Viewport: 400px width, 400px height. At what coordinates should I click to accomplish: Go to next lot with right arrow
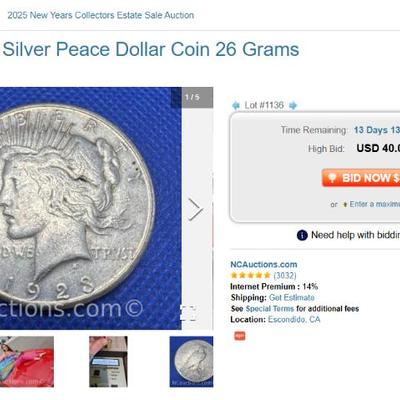[x=293, y=106]
